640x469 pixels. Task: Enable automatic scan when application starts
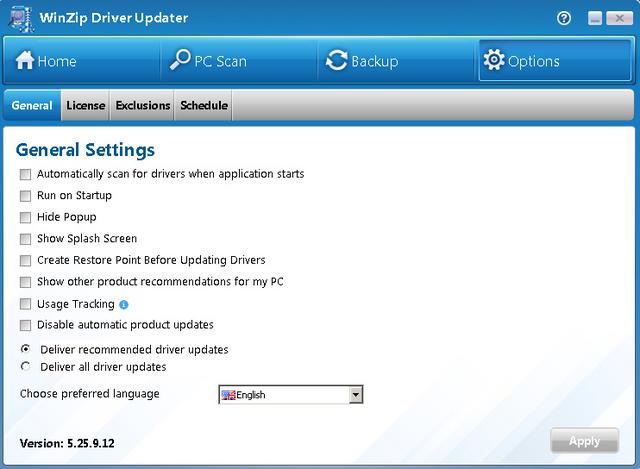click(x=25, y=175)
